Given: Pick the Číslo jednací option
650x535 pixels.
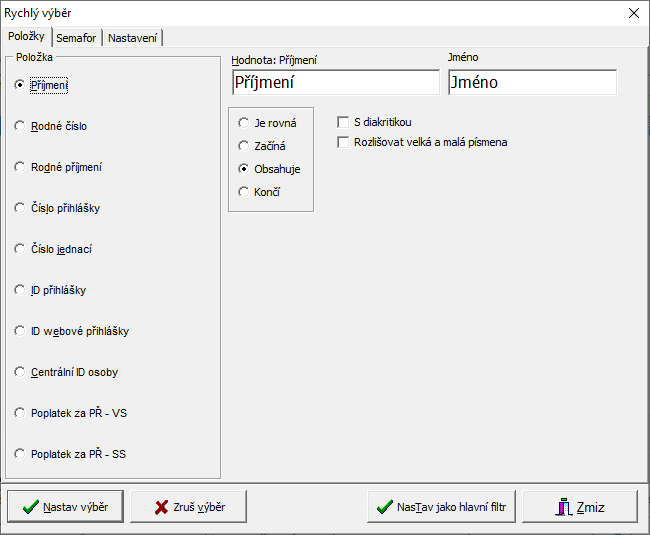Looking at the screenshot, I should click(x=20, y=249).
